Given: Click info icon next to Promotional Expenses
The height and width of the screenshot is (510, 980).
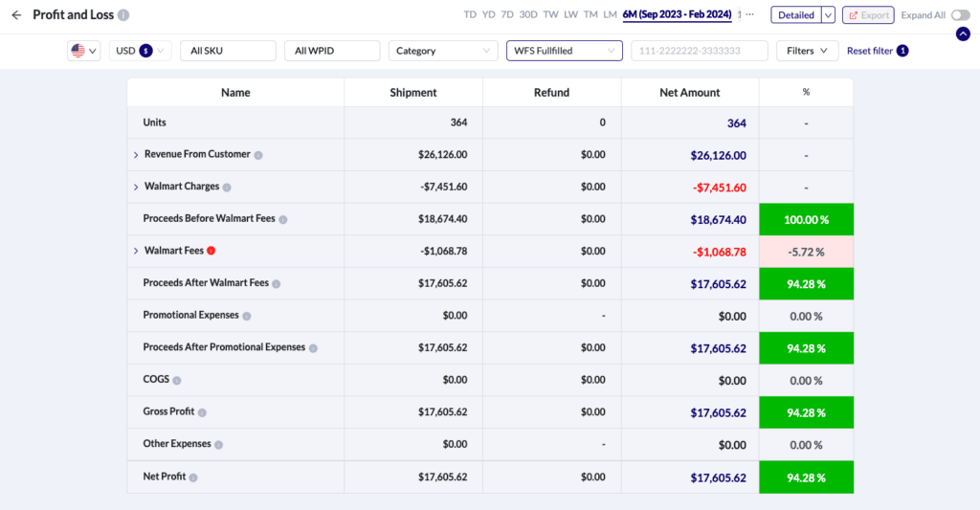Looking at the screenshot, I should coord(247,317).
